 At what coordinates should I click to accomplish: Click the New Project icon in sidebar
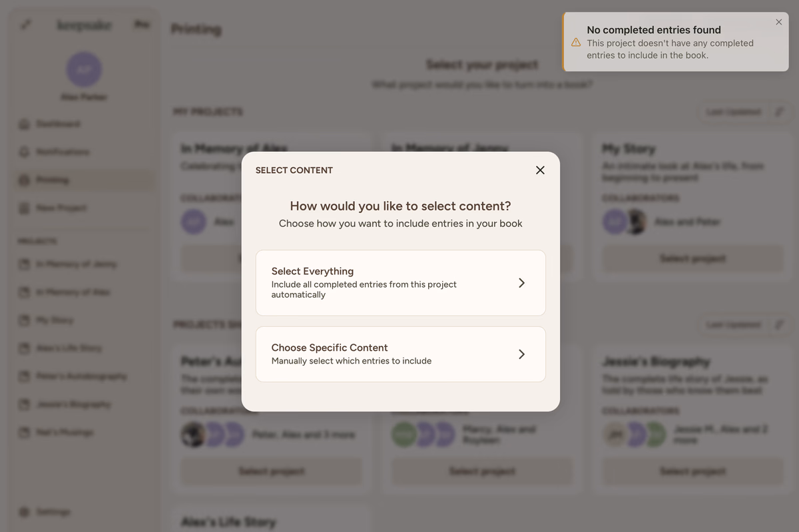[25, 208]
